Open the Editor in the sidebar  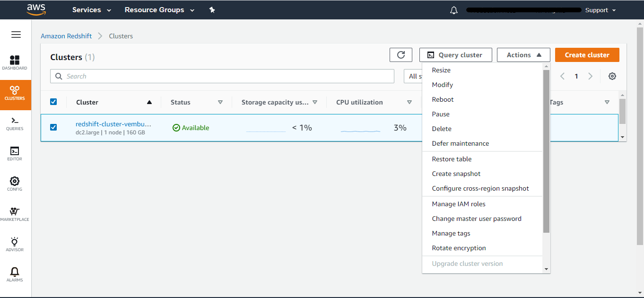(x=15, y=154)
